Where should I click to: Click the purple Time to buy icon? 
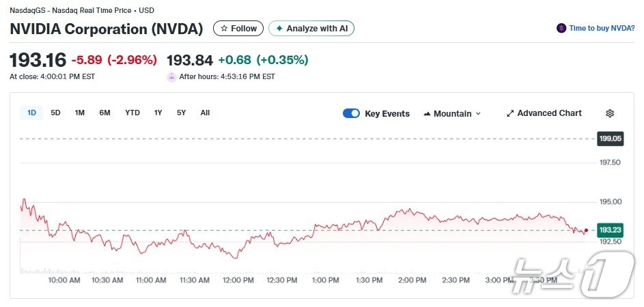561,29
